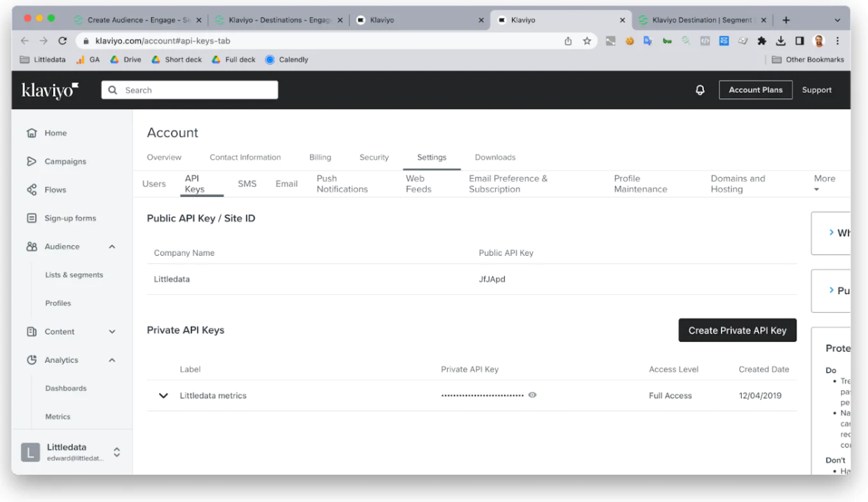The height and width of the screenshot is (502, 868).
Task: Click the notifications bell icon
Action: click(700, 90)
